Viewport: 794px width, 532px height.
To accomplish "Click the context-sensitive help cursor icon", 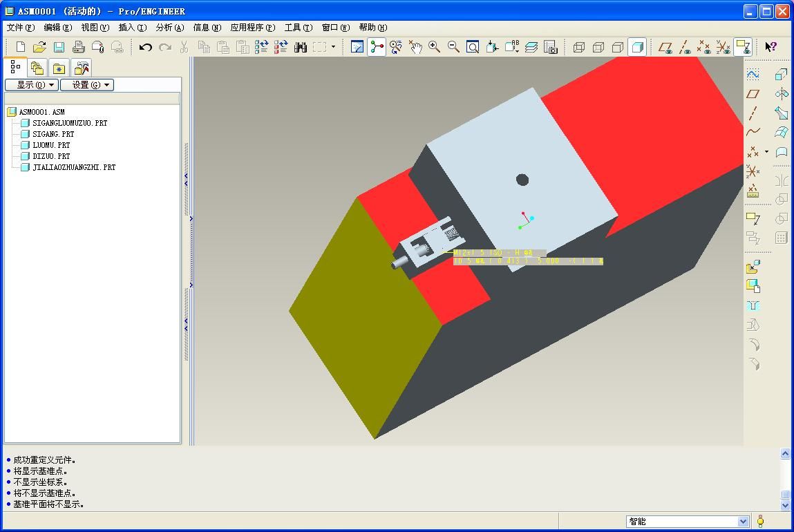I will coord(771,47).
